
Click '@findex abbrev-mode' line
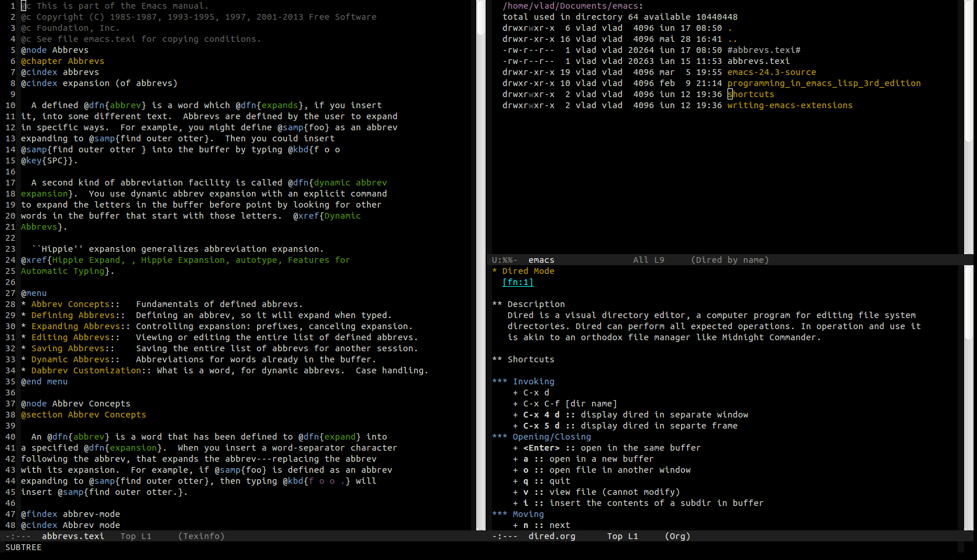[70, 514]
